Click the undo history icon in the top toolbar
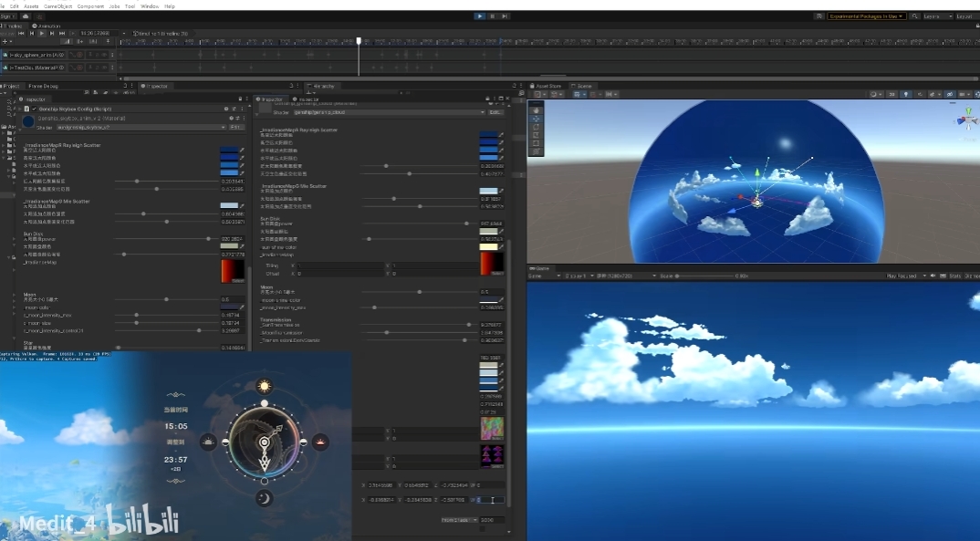980x541 pixels. [819, 16]
